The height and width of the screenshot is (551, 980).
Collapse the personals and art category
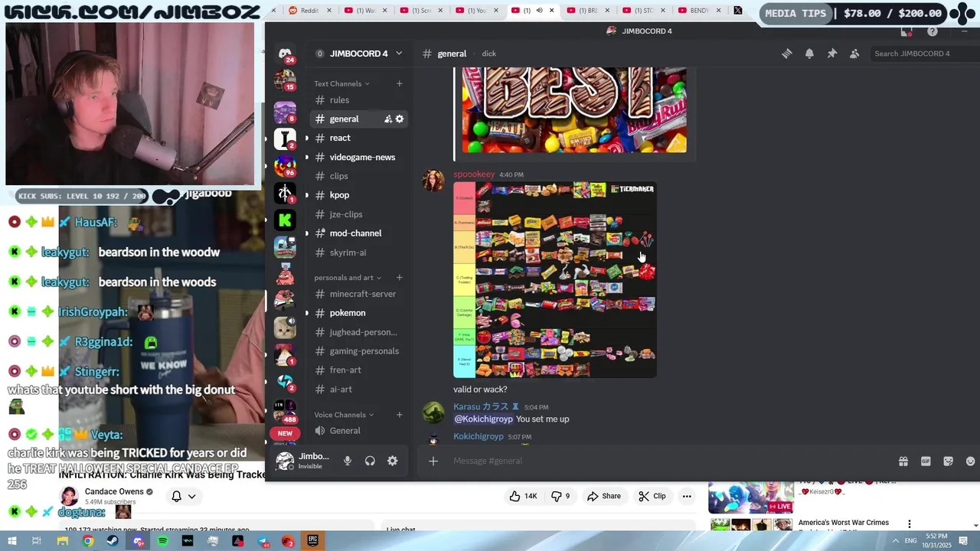348,278
